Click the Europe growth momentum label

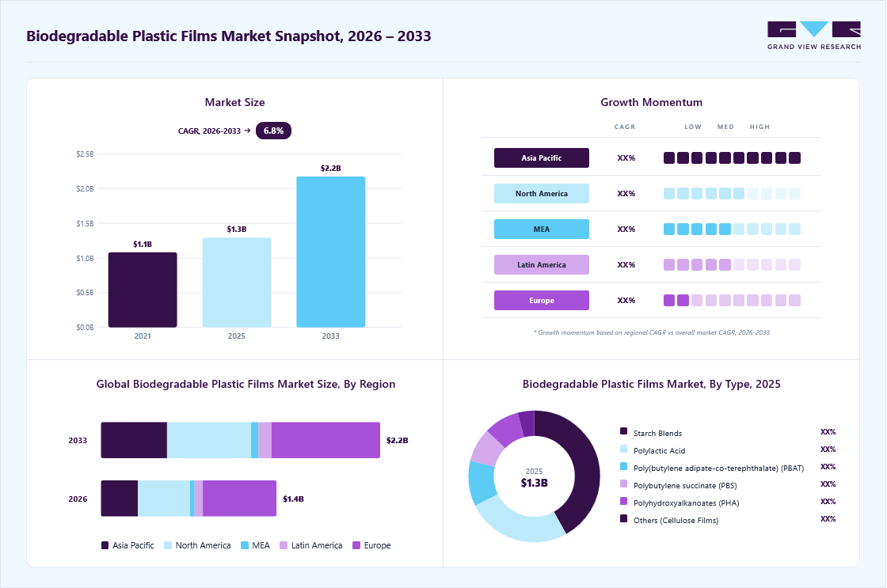(542, 300)
